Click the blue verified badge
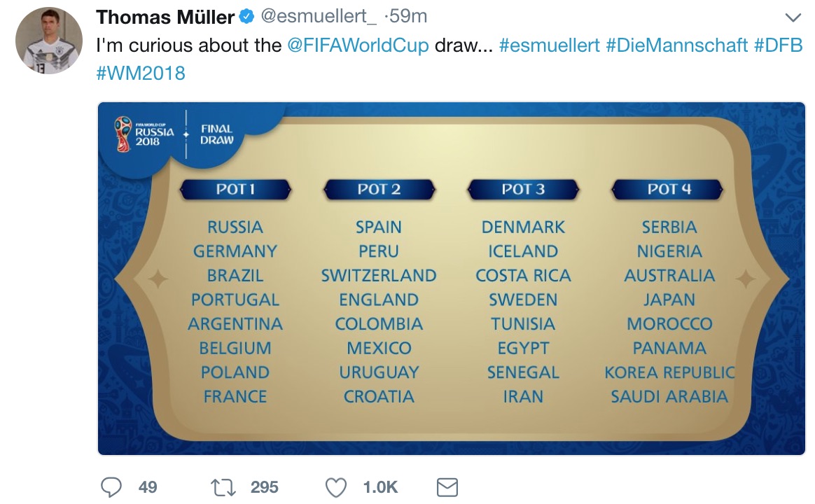 246,17
